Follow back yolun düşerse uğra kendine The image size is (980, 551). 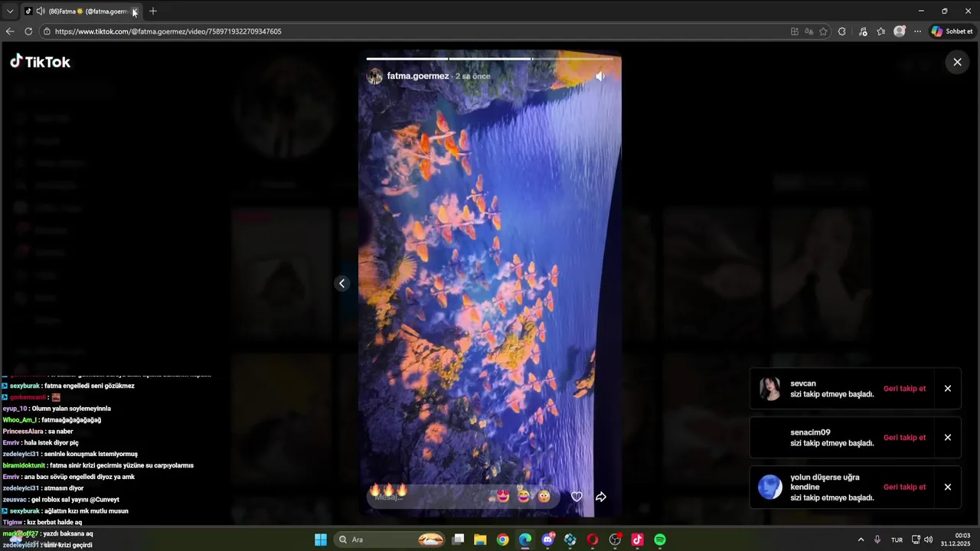(904, 487)
